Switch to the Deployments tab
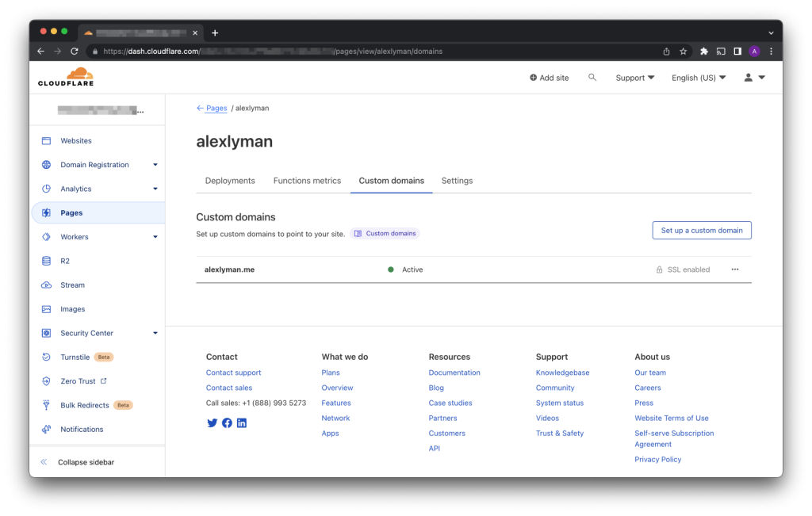The width and height of the screenshot is (812, 516). [230, 181]
